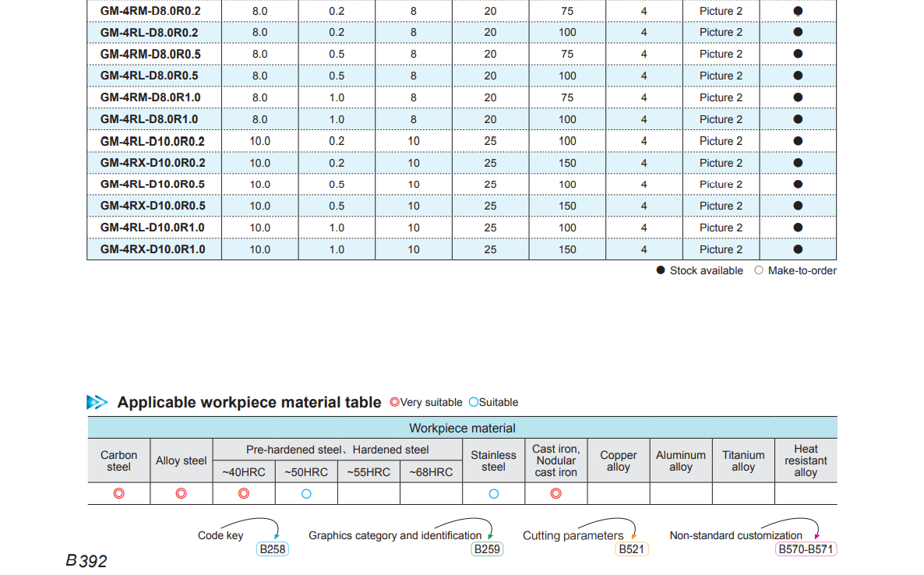This screenshot has height=575, width=924.
Task: Click the blue arrow icon beside Applicable workpiece heading
Action: 97,403
